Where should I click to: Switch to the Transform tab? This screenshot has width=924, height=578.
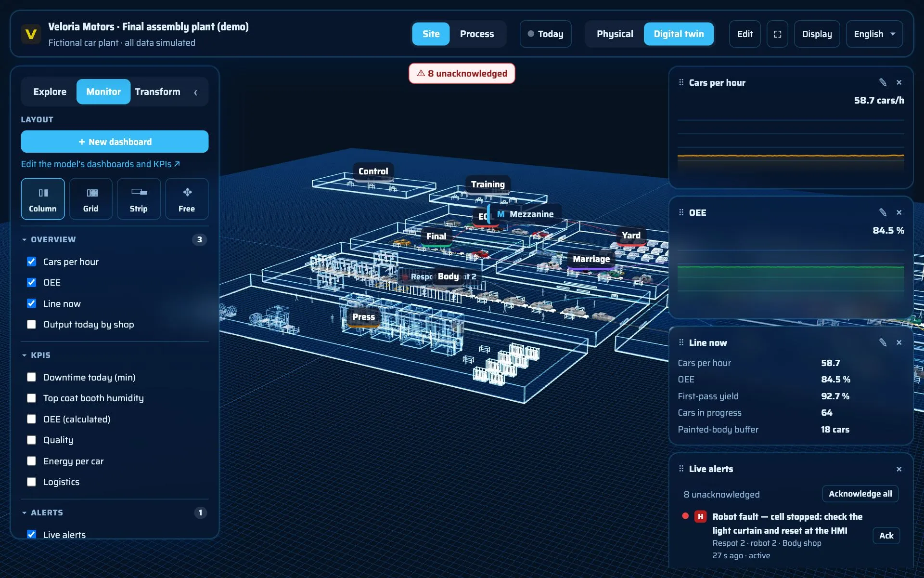click(157, 92)
